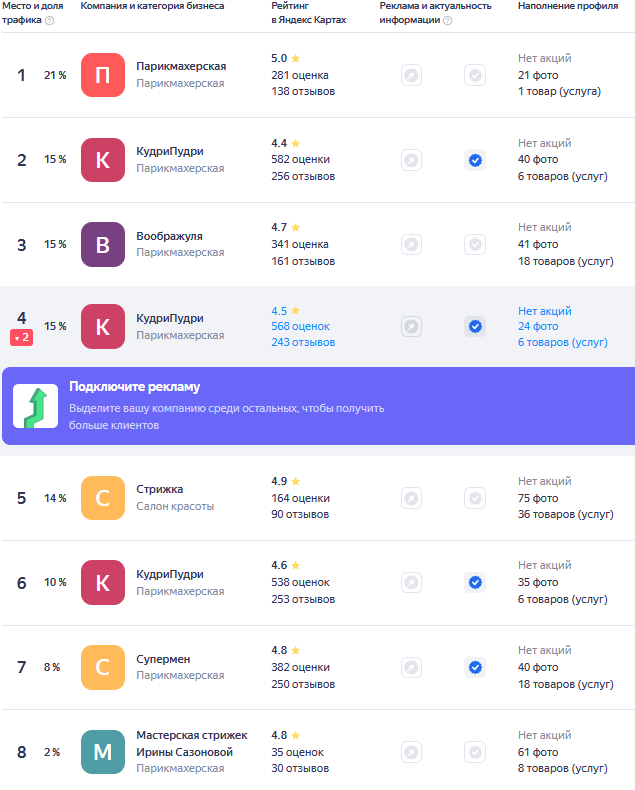Click the '24 фото' link in highlighted row
Viewport: 635px width, 790px height.
click(x=538, y=326)
